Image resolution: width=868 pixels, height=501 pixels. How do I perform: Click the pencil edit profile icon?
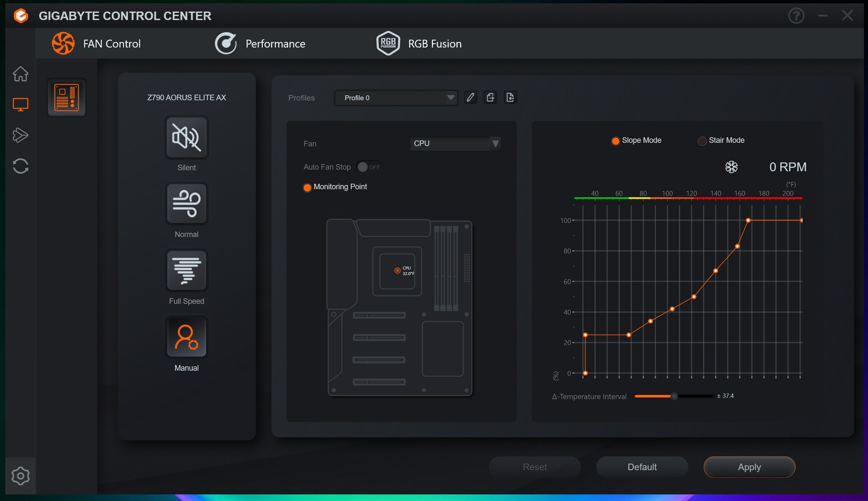470,97
